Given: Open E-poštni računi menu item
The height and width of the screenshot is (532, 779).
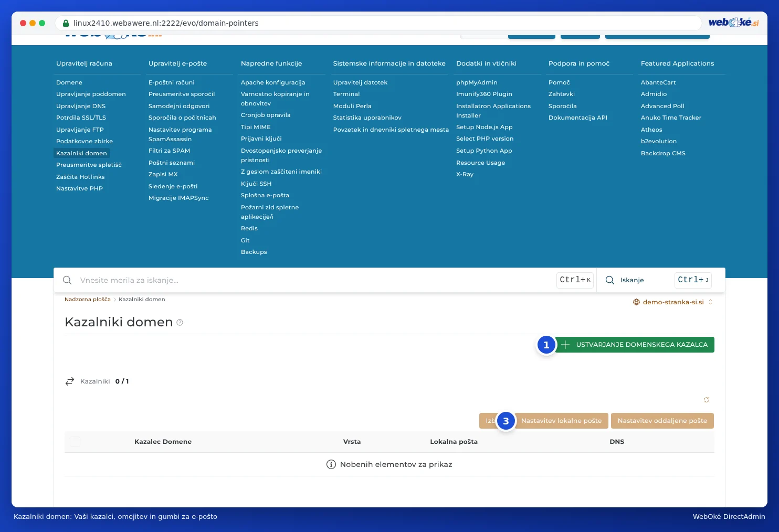Looking at the screenshot, I should click(172, 82).
